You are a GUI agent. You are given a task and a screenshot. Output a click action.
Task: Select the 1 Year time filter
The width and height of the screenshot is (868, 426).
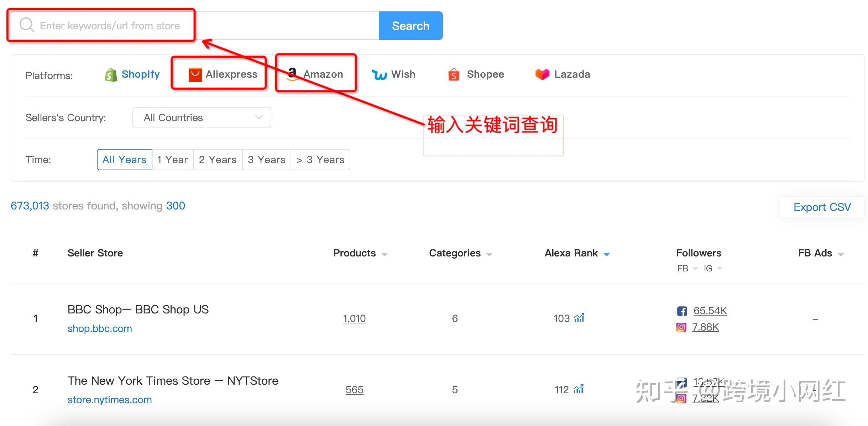[x=172, y=160]
